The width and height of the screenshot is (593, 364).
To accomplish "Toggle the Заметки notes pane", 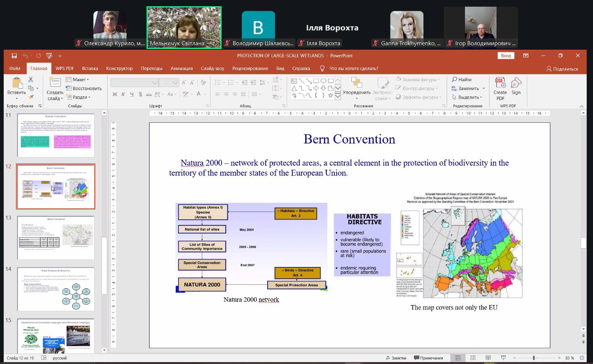I will click(396, 358).
